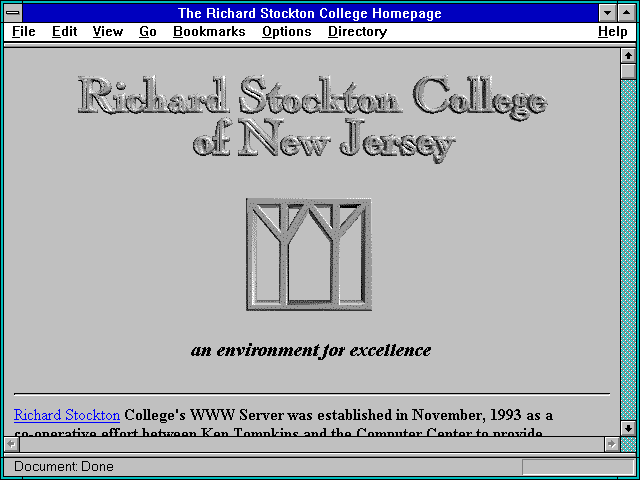Open the Help menu
The width and height of the screenshot is (640, 480).
point(613,32)
